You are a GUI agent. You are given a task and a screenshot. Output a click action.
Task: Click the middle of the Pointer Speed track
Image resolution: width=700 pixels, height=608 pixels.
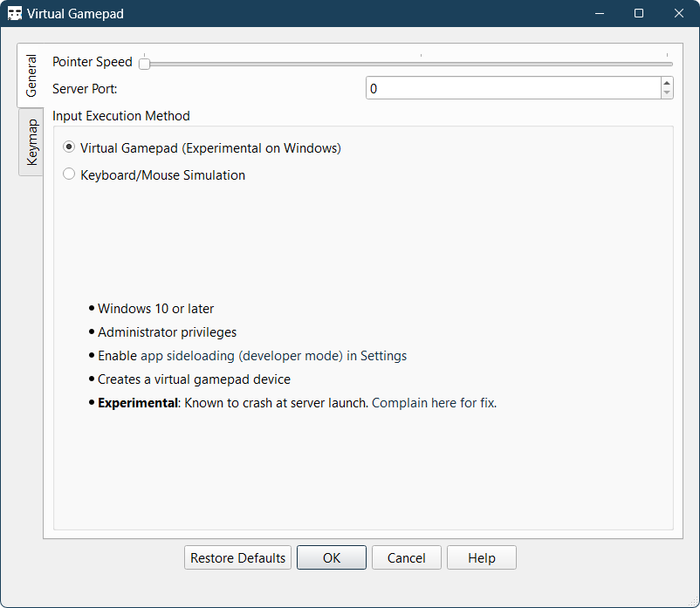tap(408, 64)
